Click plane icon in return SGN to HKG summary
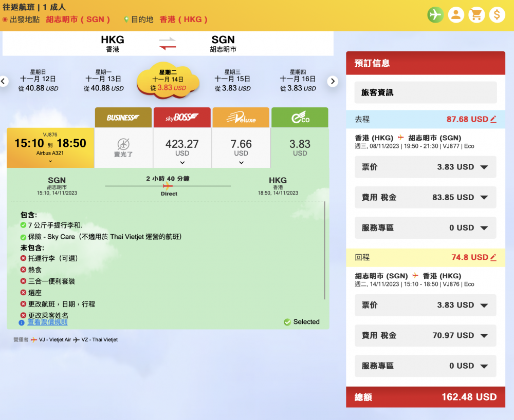The width and height of the screenshot is (514, 420). coord(415,276)
